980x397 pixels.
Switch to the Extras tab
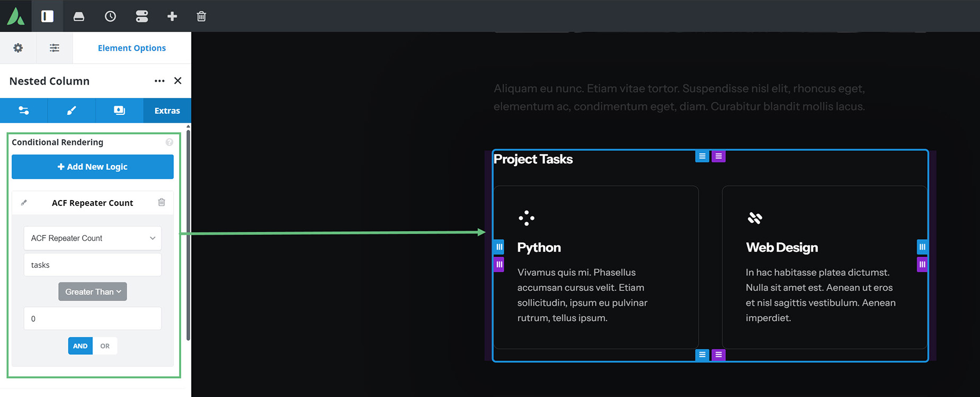pos(167,111)
